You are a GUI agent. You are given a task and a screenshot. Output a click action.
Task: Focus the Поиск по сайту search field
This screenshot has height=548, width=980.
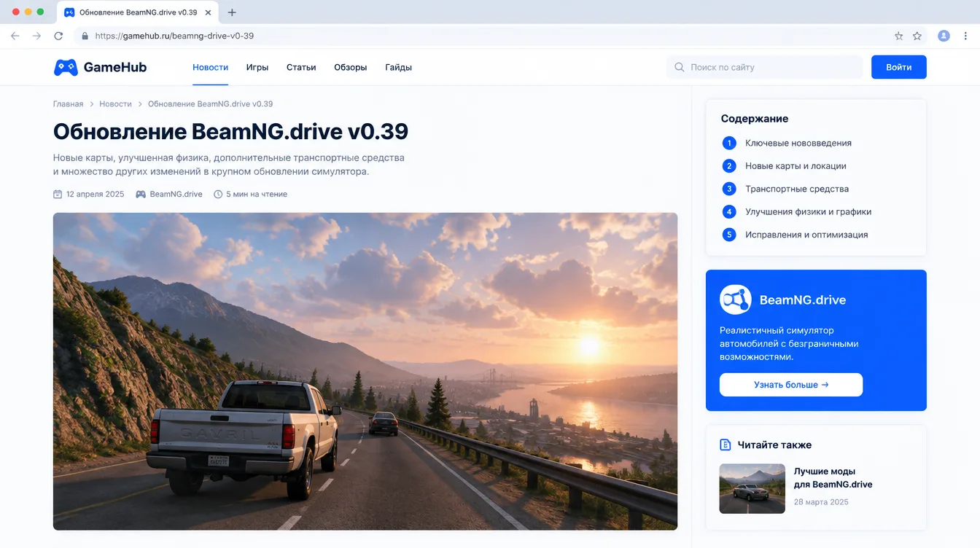tap(765, 67)
